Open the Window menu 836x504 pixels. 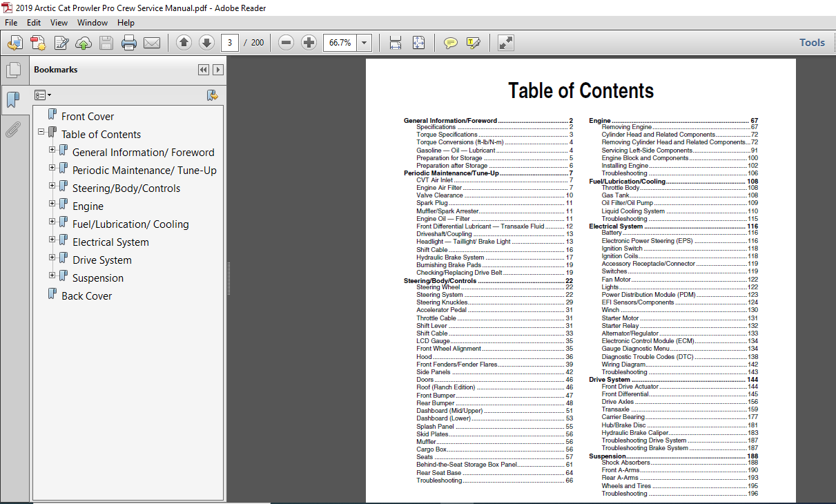tap(93, 23)
